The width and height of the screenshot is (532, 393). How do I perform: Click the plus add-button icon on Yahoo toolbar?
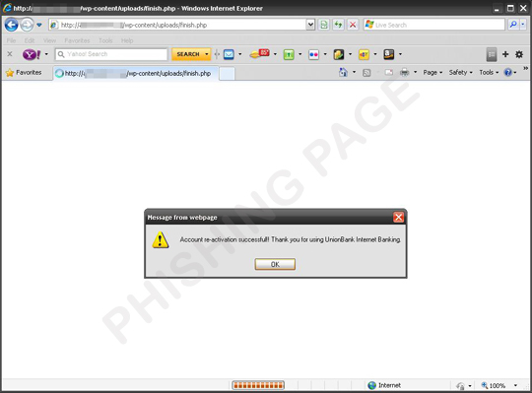[x=505, y=54]
